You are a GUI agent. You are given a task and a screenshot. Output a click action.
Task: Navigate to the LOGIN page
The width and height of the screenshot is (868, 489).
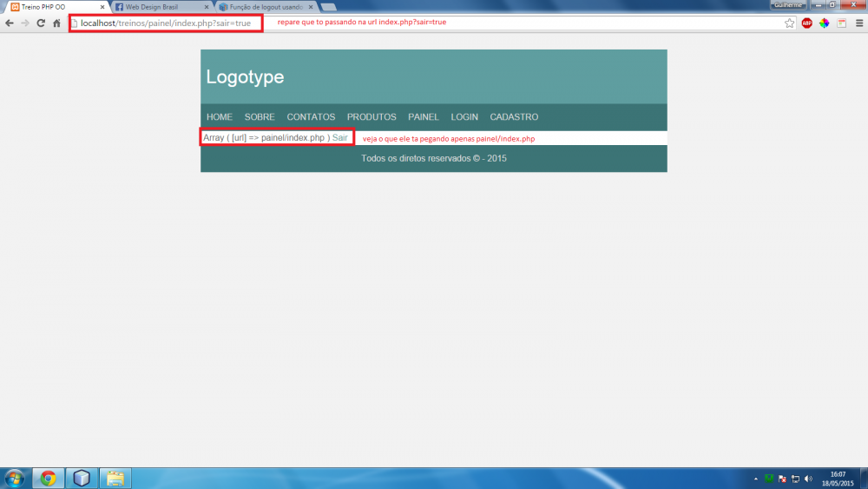click(x=464, y=117)
